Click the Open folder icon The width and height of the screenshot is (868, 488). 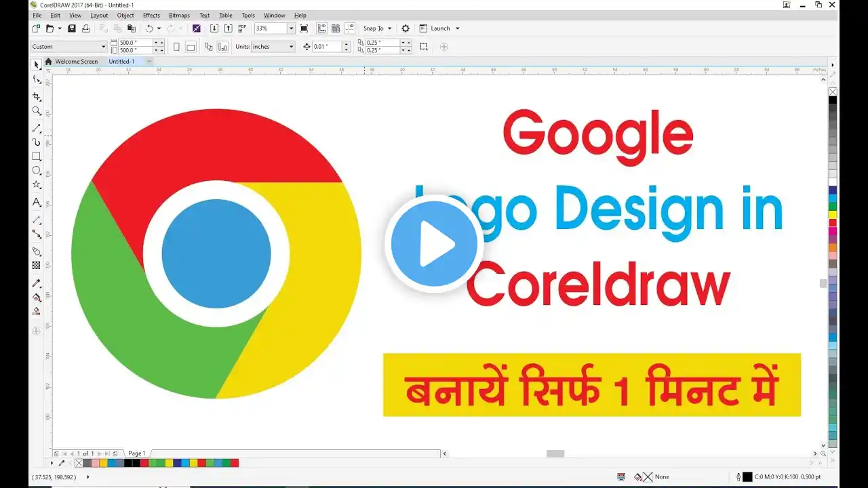(x=50, y=28)
